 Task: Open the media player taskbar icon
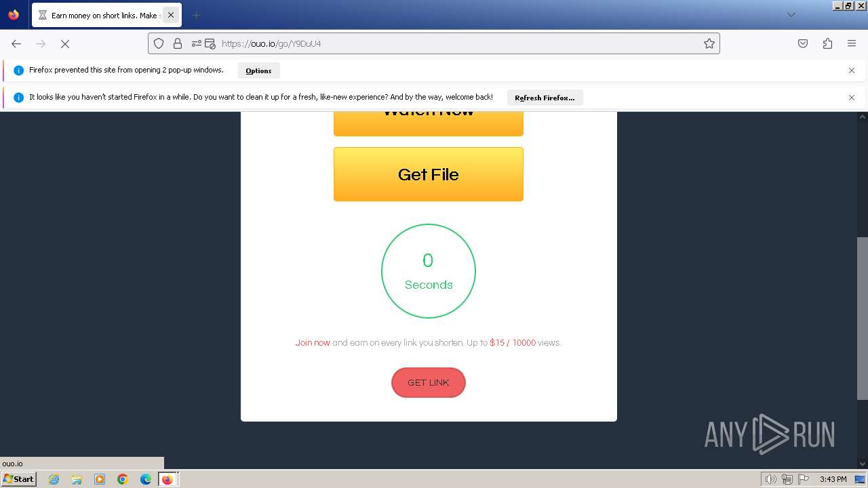coord(100,479)
